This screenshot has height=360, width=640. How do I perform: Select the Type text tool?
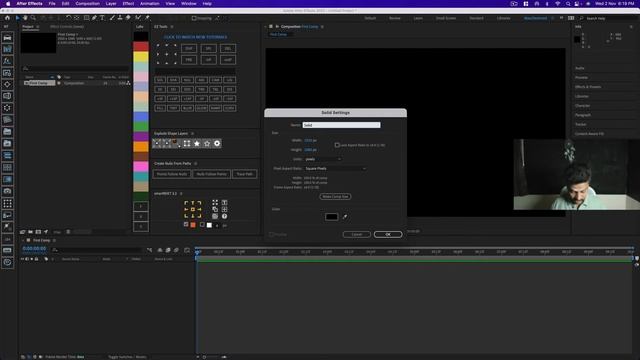(102, 18)
